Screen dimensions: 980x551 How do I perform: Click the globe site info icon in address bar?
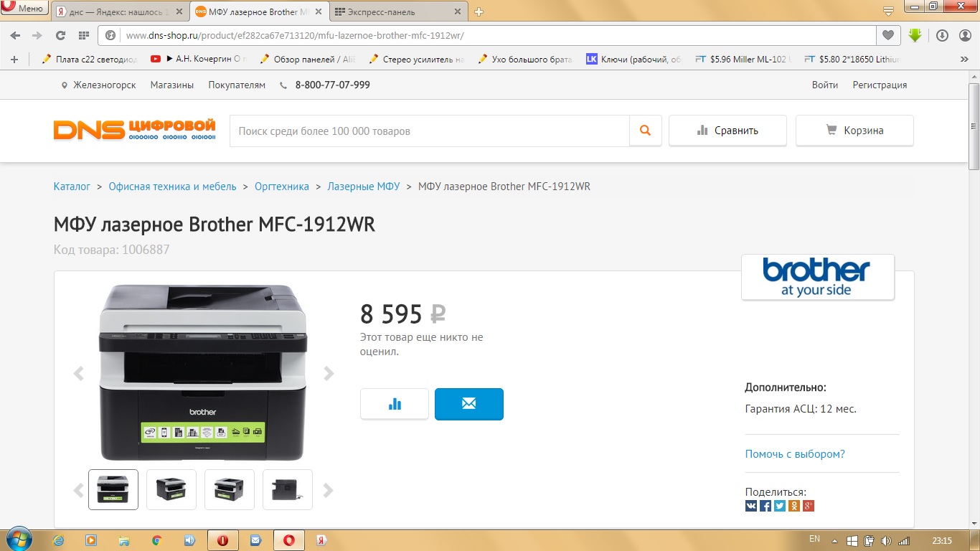tap(110, 35)
